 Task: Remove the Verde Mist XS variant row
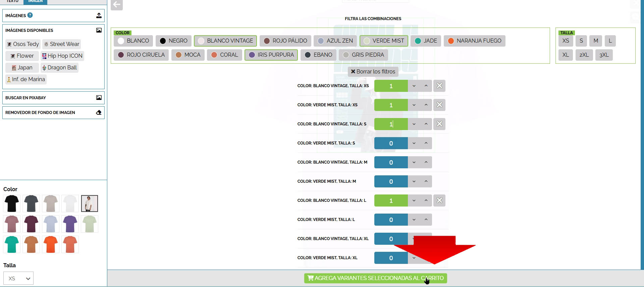click(439, 105)
